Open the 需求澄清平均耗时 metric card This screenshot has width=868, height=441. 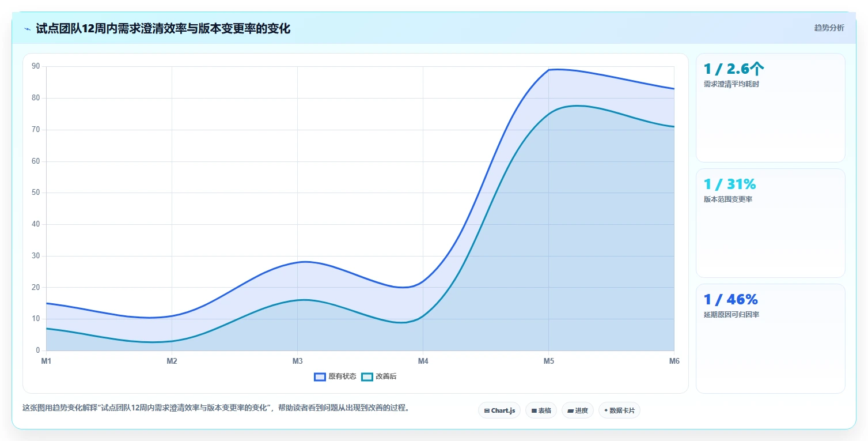pos(770,108)
